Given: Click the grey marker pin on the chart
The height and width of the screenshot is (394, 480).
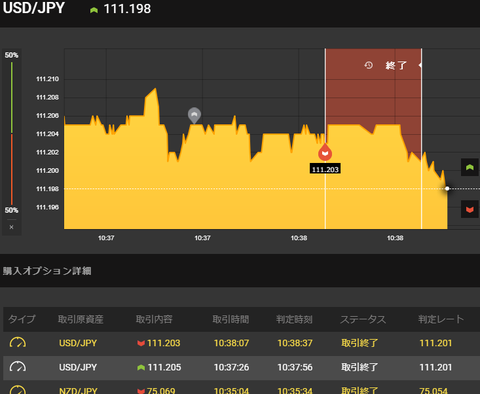Looking at the screenshot, I should [x=194, y=115].
